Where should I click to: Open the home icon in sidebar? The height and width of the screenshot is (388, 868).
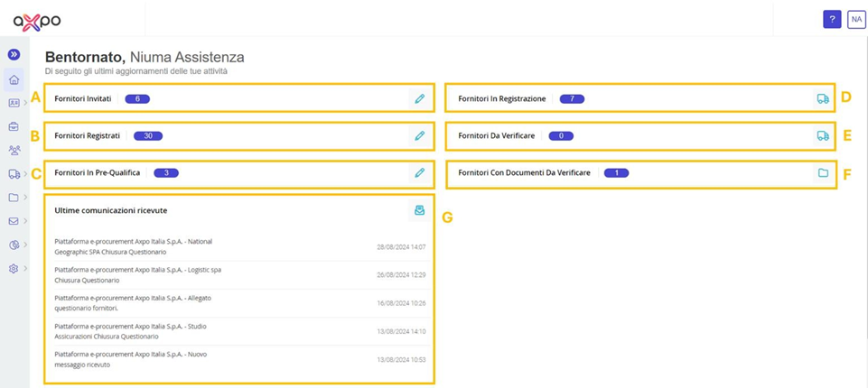tap(14, 79)
